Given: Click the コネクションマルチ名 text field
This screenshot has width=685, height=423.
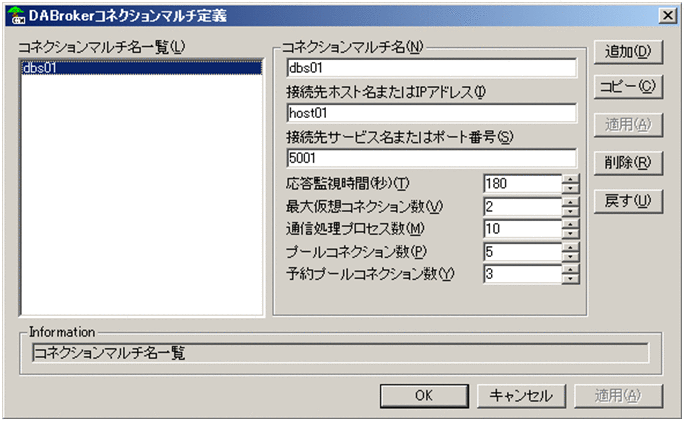Looking at the screenshot, I should pyautogui.click(x=430, y=68).
